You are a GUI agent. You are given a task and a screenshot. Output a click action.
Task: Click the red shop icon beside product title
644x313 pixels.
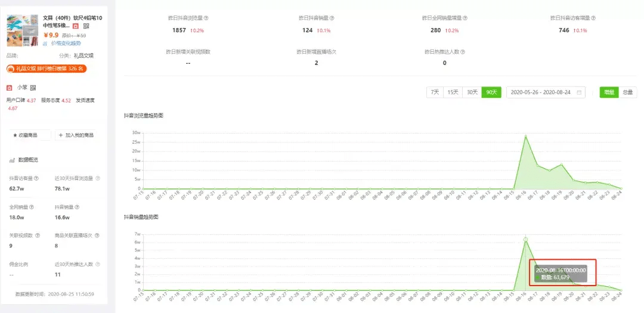pyautogui.click(x=75, y=26)
